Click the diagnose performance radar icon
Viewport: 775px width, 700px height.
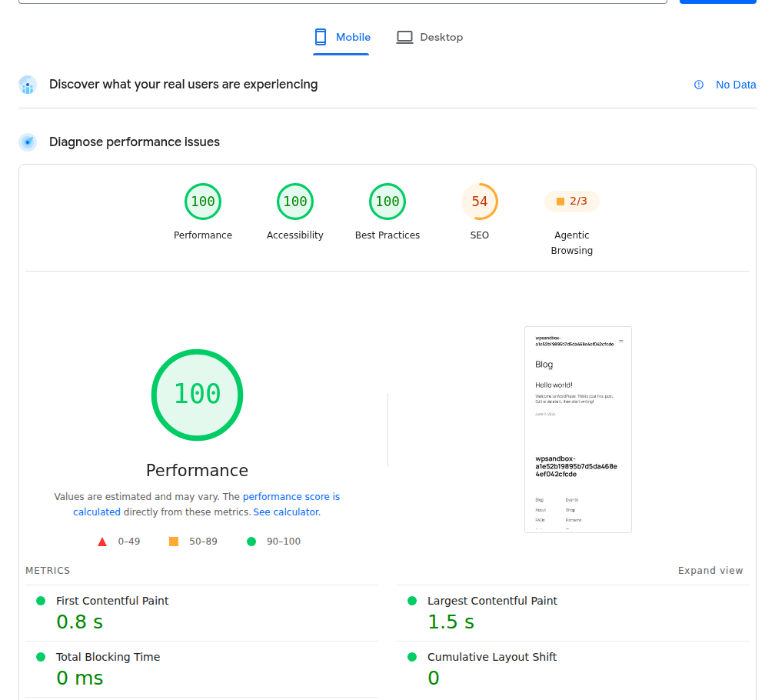(28, 142)
